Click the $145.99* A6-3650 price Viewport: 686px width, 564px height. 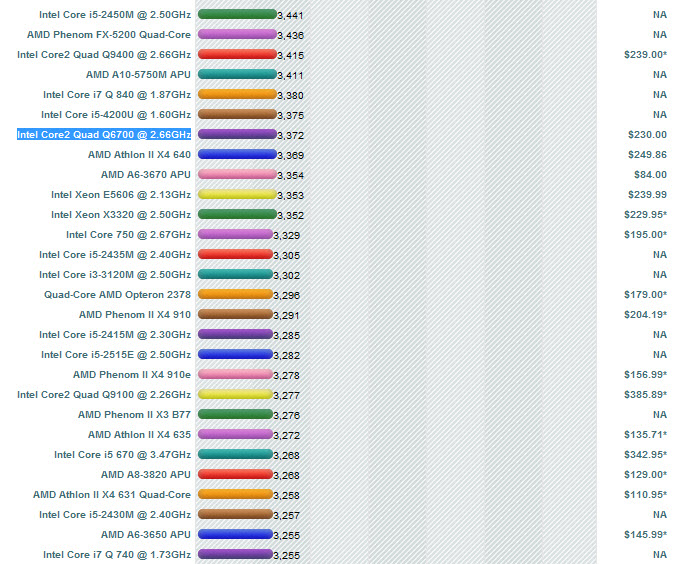645,535
